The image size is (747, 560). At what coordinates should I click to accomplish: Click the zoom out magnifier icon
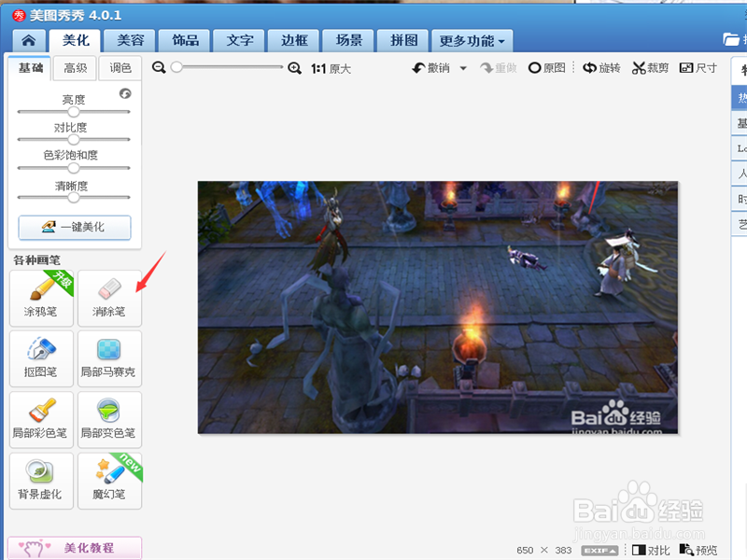[159, 68]
